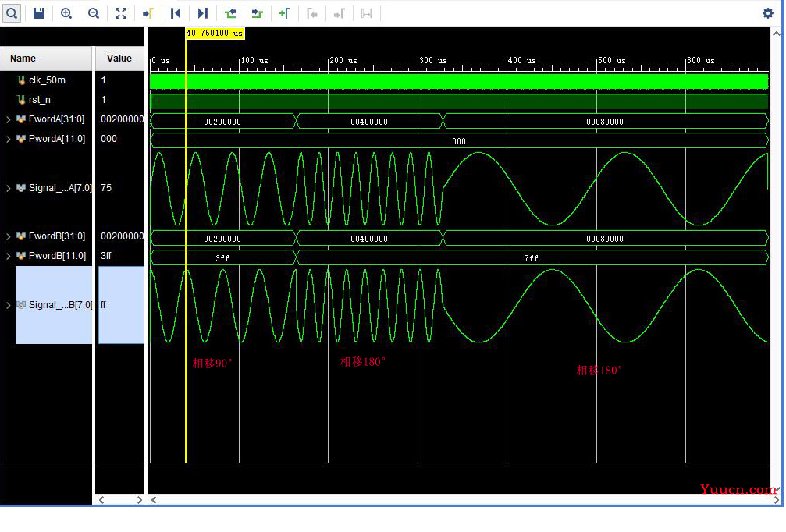The image size is (786, 532).
Task: Open the waveform search tool
Action: coord(12,13)
